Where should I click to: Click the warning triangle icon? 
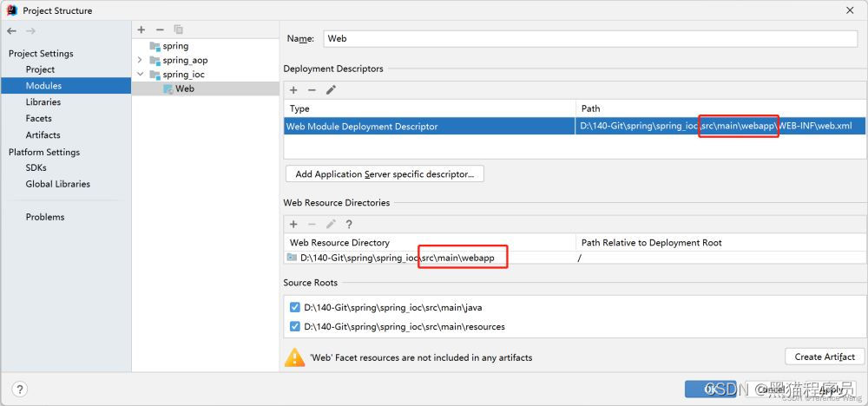pos(294,357)
